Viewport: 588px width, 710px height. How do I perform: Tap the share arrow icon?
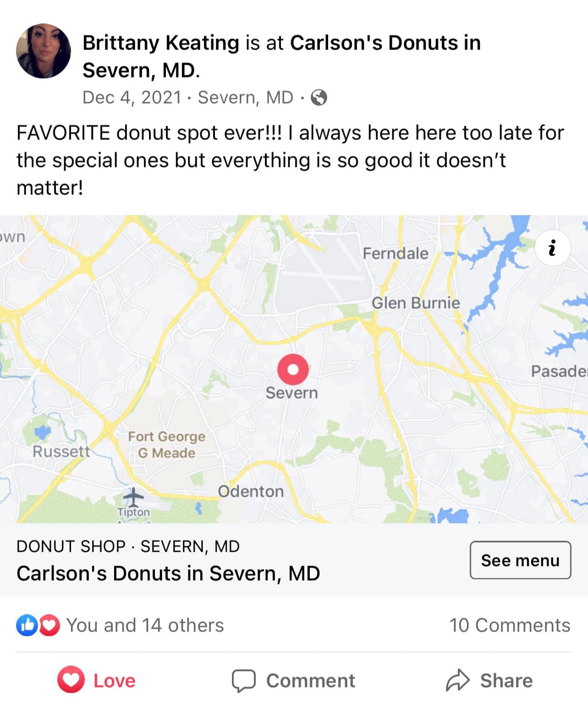coord(457,680)
